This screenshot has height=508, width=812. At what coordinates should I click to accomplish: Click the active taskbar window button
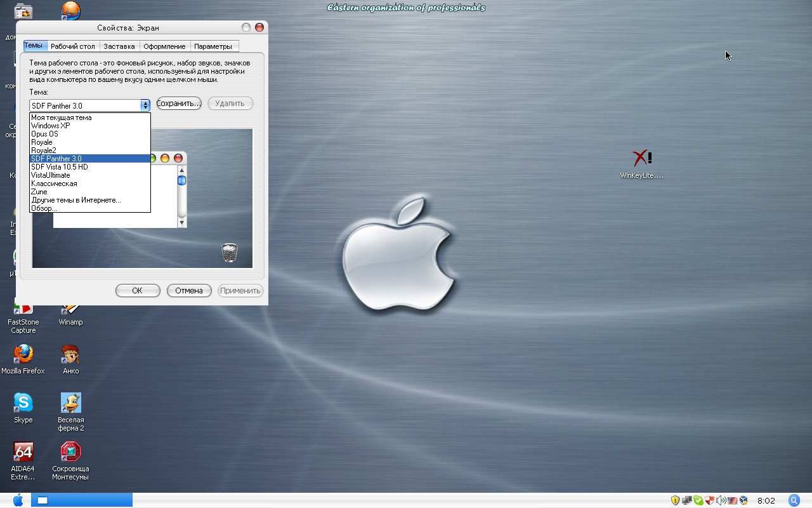click(x=82, y=500)
